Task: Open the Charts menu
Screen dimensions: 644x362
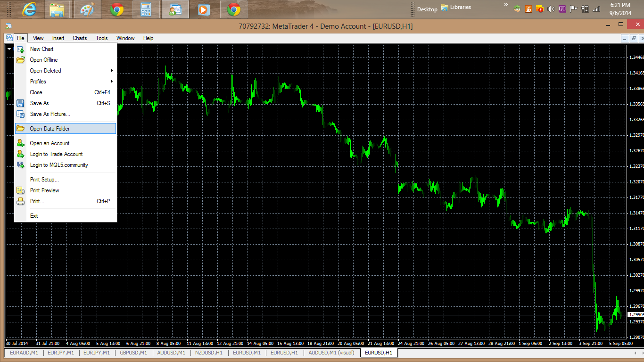Action: point(80,38)
